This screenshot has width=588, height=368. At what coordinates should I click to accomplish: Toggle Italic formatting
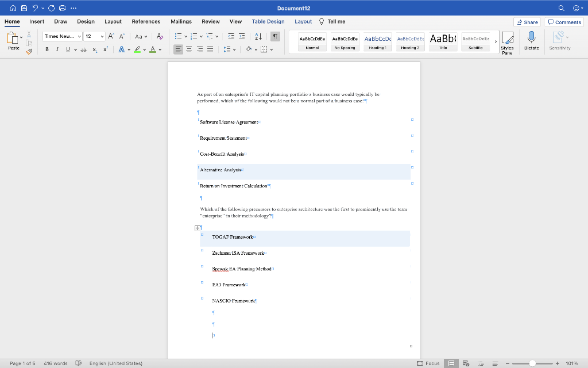[x=57, y=49]
